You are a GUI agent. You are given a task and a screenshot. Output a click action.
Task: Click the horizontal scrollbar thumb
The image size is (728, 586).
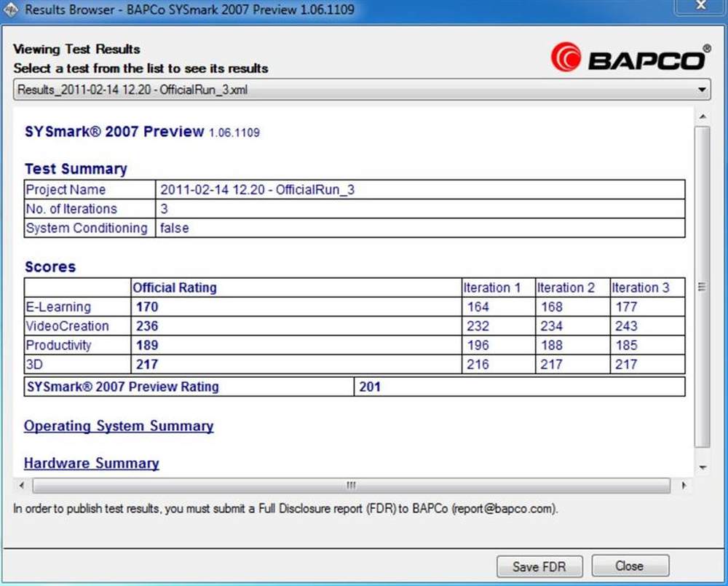click(x=352, y=486)
